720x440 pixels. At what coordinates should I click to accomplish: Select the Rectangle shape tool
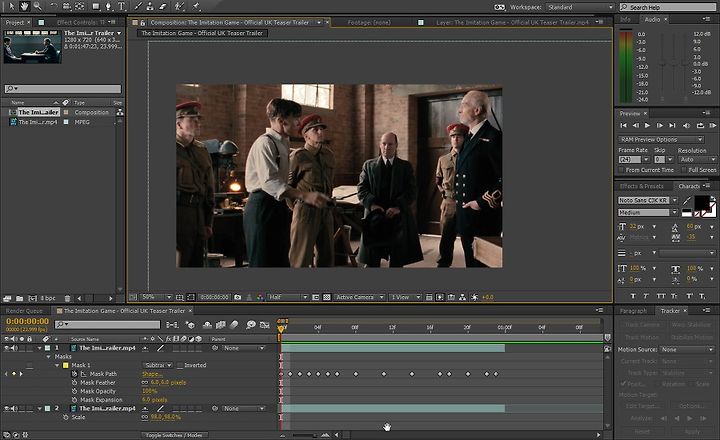tap(96, 6)
